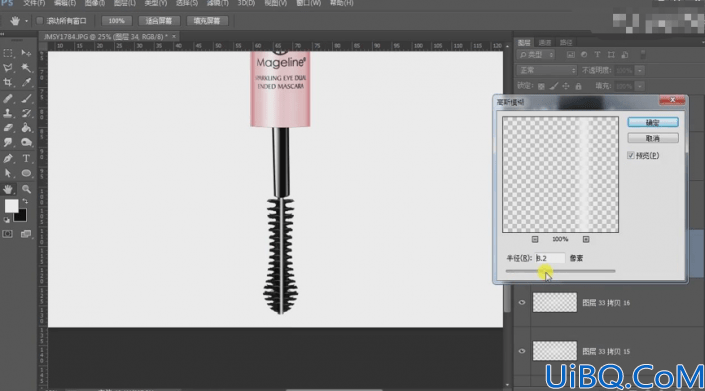Filter layers by smart object icon
Screen dimensions: 705x391
tap(625, 55)
